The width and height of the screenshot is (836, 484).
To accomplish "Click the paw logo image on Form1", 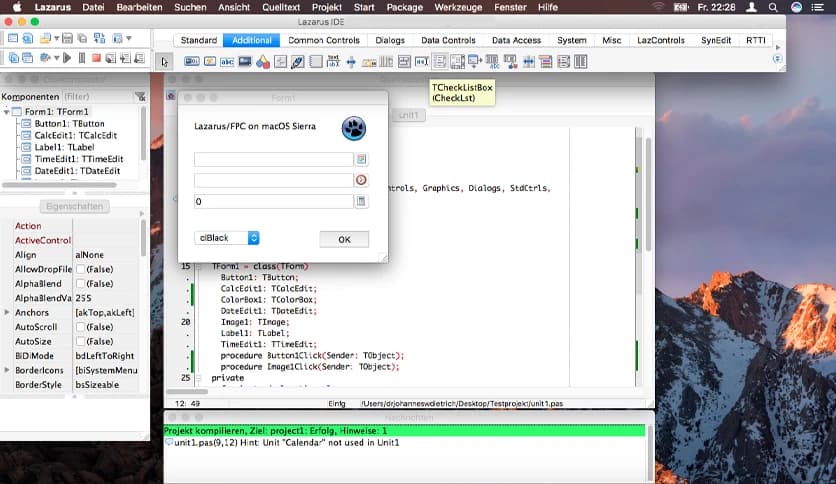I will tap(354, 127).
